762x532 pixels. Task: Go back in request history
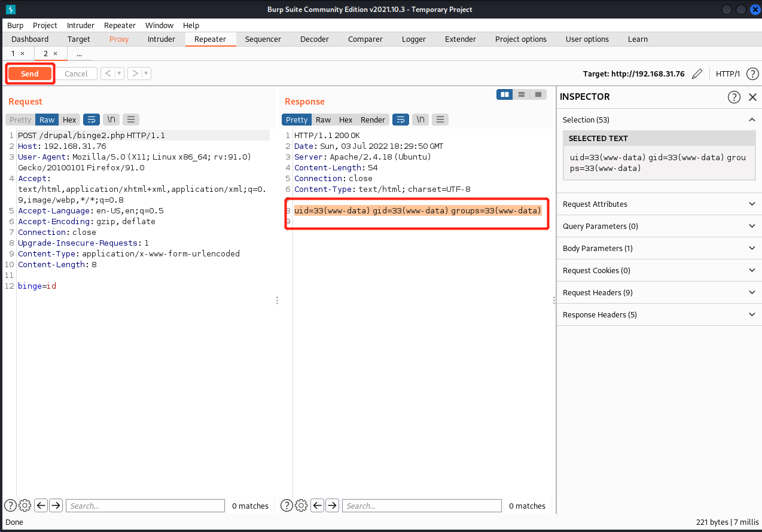108,74
